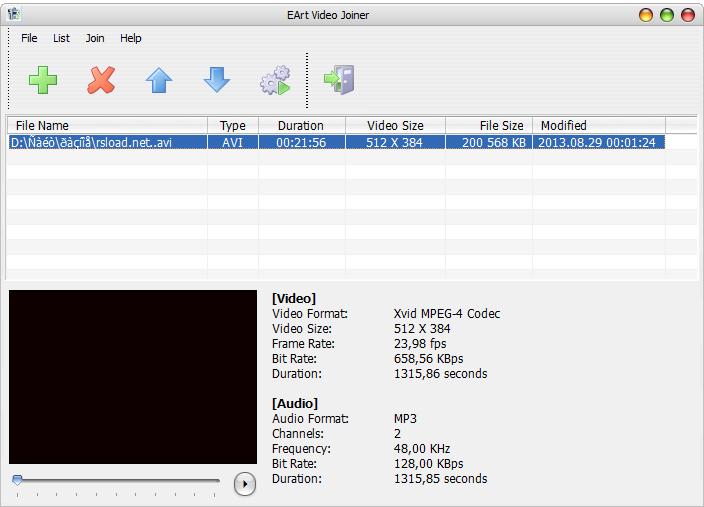Click the 23,98 fps frame rate value
The width and height of the screenshot is (704, 507).
point(420,344)
